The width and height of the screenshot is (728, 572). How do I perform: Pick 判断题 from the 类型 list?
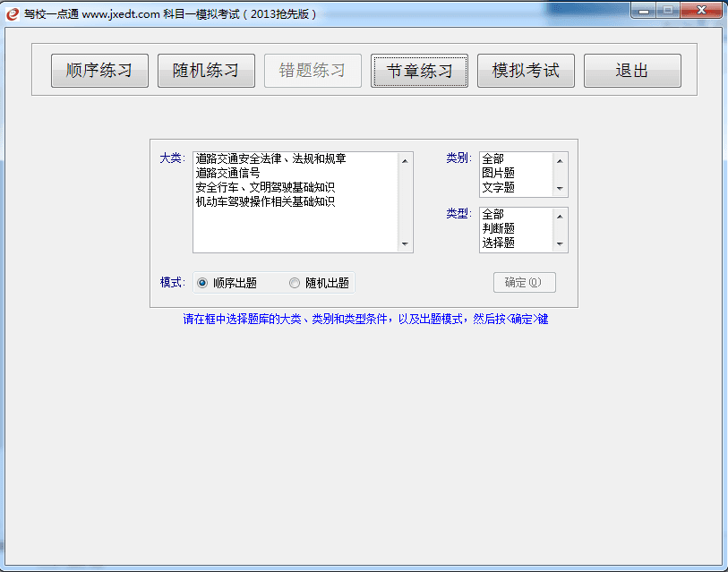(499, 228)
